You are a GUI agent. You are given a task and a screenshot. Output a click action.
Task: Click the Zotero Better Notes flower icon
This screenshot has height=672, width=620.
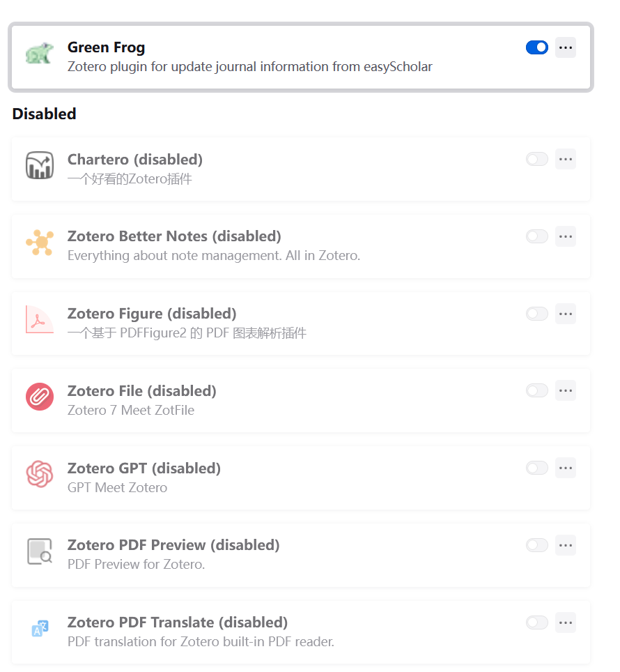(40, 243)
